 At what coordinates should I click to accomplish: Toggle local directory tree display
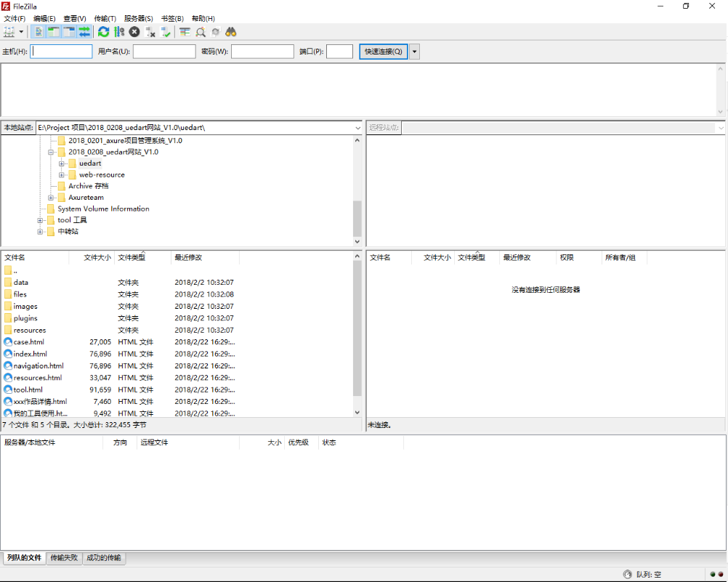[53, 32]
